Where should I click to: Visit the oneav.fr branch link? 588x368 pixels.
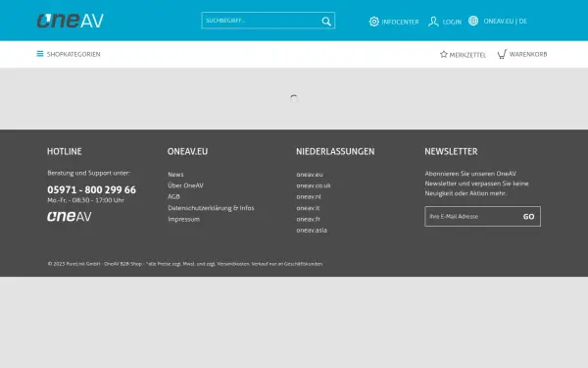(x=309, y=219)
